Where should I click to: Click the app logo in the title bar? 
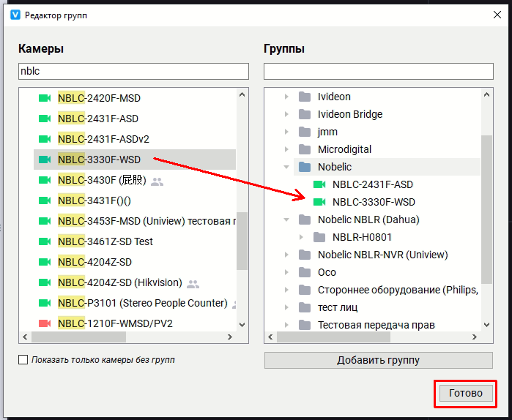[15, 15]
